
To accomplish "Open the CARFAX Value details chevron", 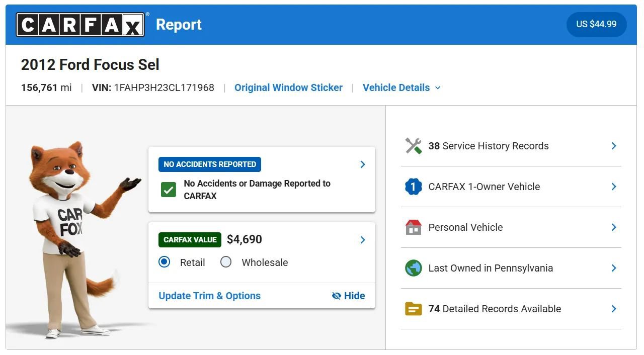I will (x=363, y=240).
